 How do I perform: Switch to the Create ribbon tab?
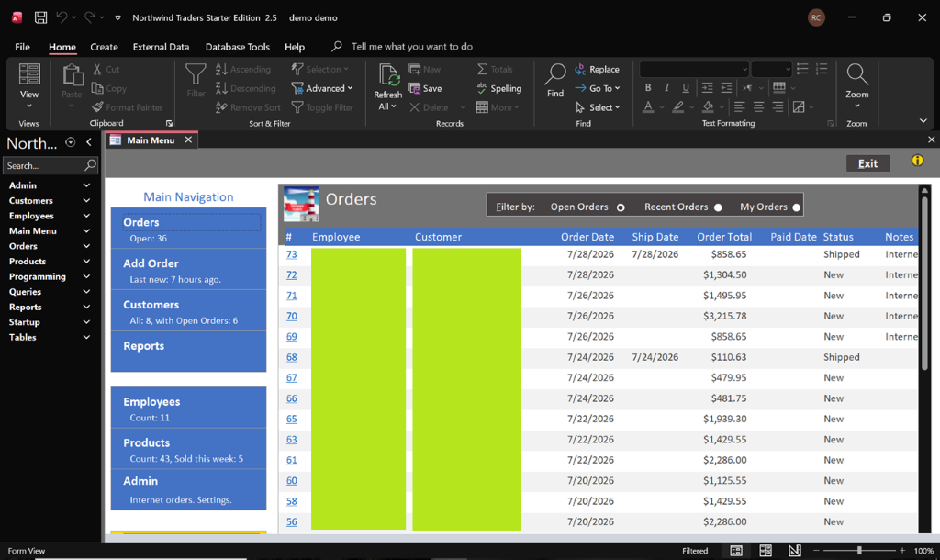[x=104, y=47]
